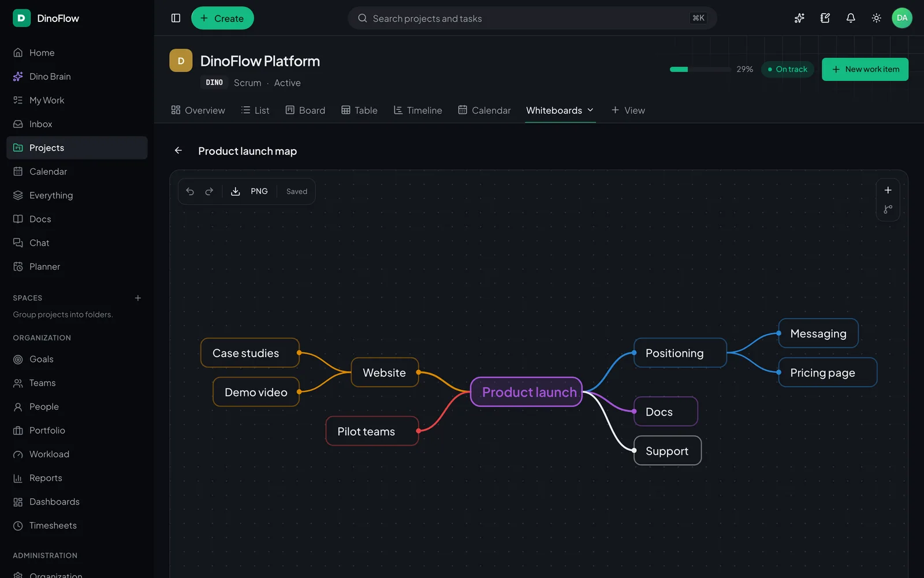Open notifications bell
The image size is (924, 578).
coord(851,18)
